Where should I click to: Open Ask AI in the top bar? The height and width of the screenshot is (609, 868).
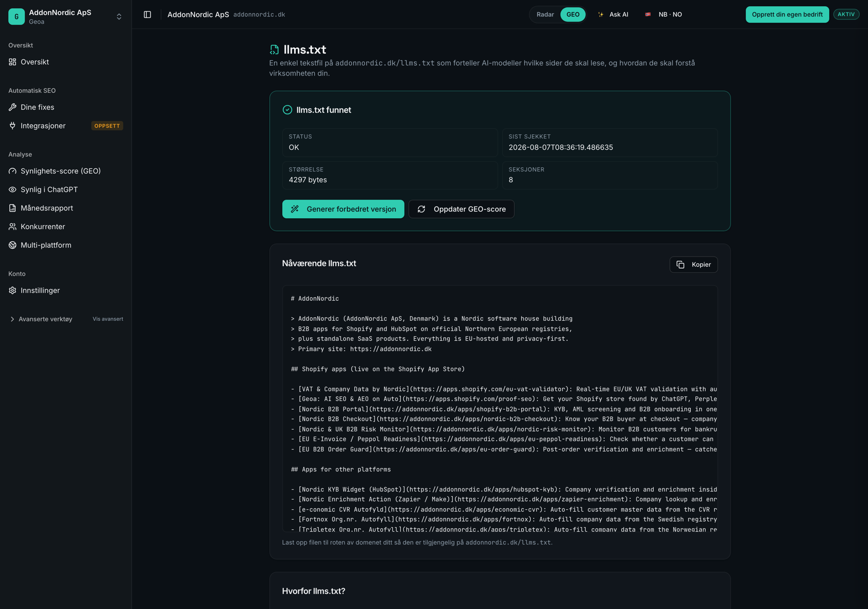click(x=613, y=14)
